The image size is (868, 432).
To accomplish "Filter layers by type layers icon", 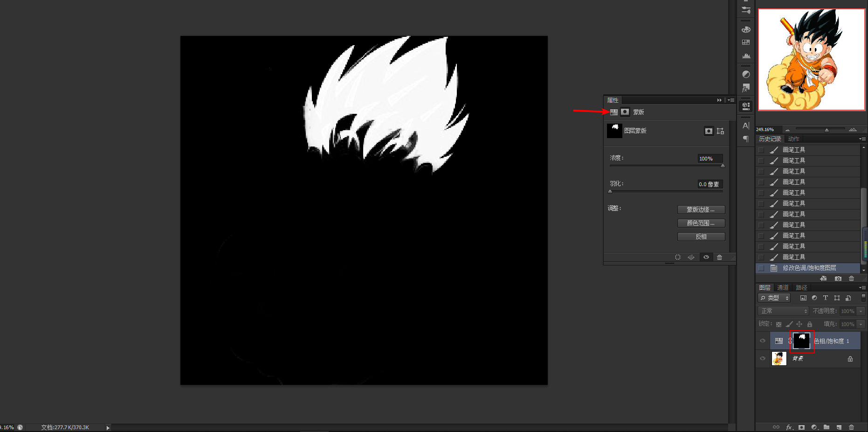I will 826,298.
